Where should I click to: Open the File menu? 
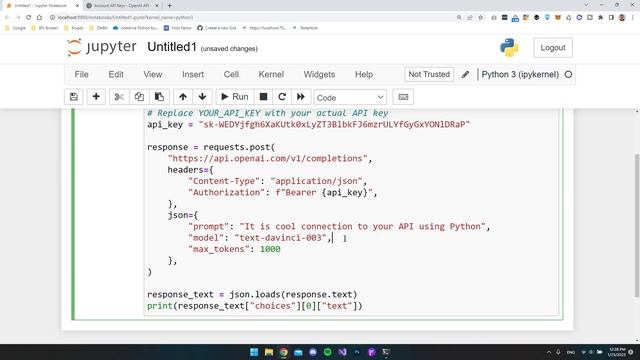click(81, 74)
